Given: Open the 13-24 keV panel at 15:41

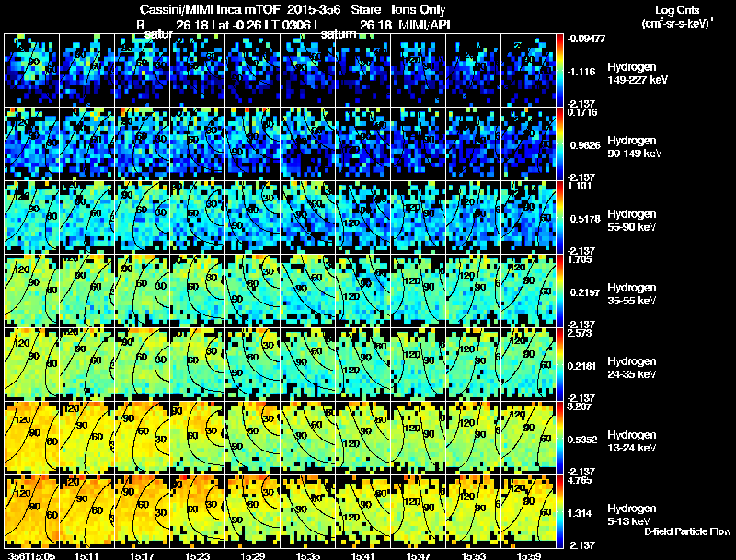Looking at the screenshot, I should point(363,438).
